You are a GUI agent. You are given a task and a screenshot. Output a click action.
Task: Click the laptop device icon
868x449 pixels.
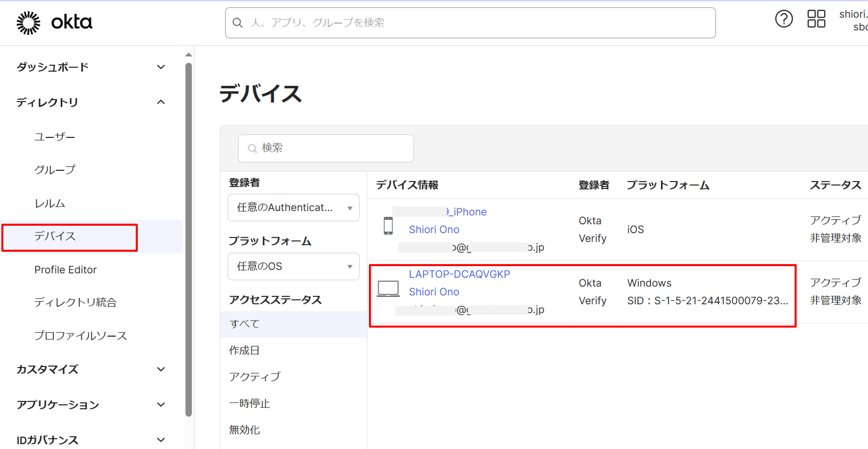[x=388, y=289]
